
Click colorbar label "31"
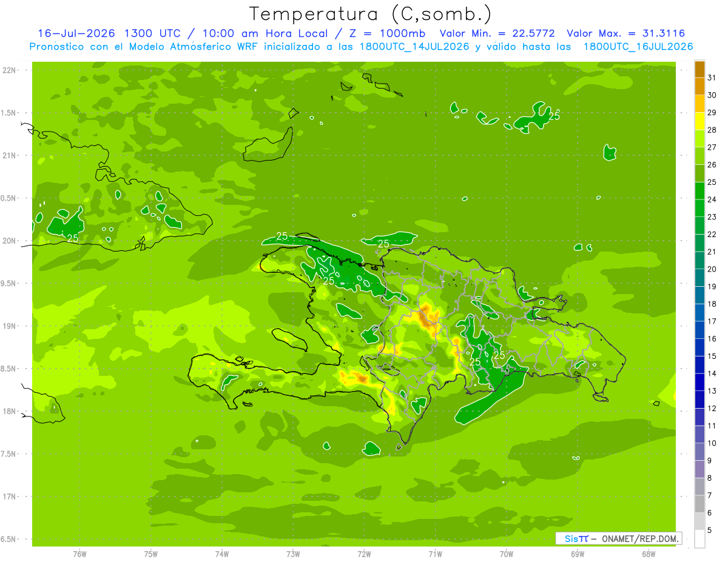point(712,78)
